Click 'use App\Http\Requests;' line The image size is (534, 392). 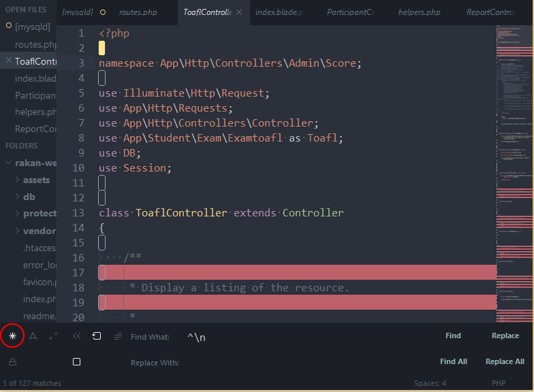(166, 108)
